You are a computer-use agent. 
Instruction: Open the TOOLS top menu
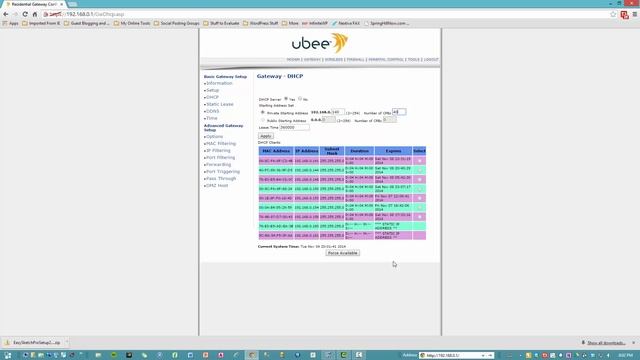pos(413,60)
